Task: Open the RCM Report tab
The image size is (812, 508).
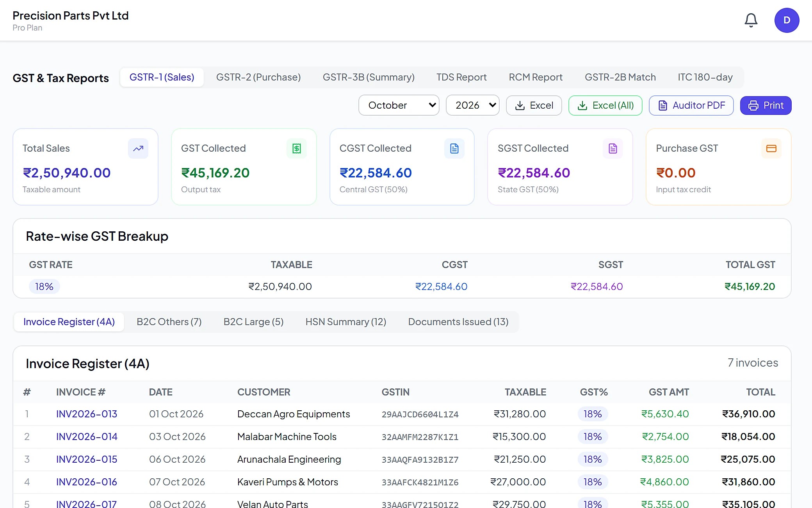Action: point(536,77)
